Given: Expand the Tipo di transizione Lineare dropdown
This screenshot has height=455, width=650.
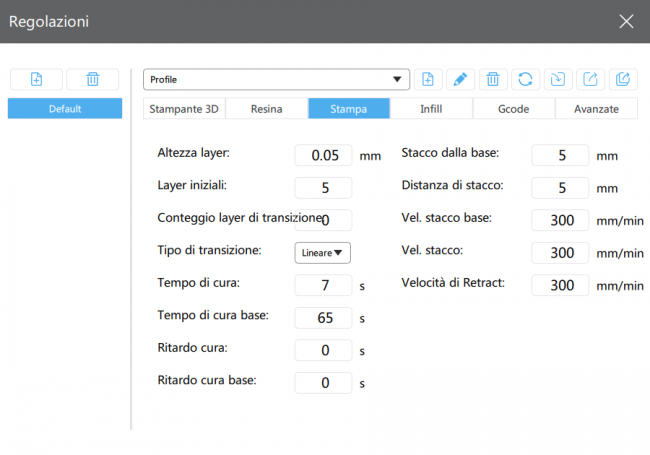Looking at the screenshot, I should click(x=322, y=253).
